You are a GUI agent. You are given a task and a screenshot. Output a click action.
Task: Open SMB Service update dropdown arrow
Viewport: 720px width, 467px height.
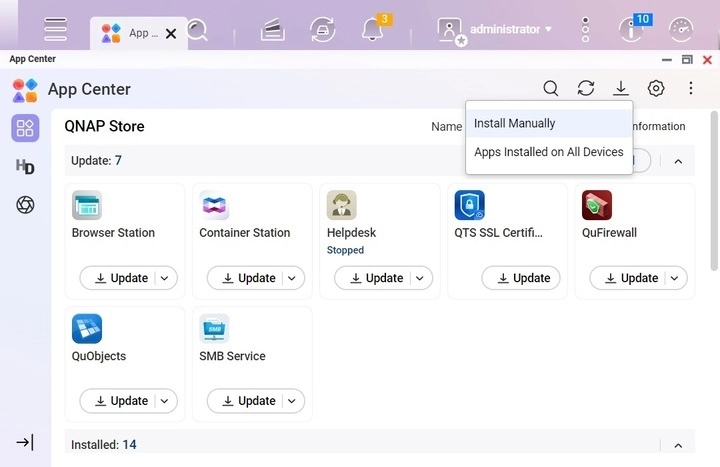click(292, 401)
